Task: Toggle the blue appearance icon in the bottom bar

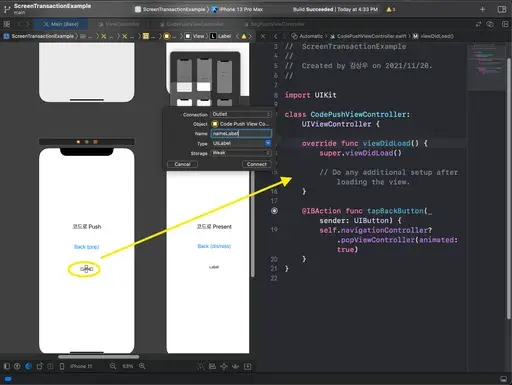Action: (x=28, y=366)
